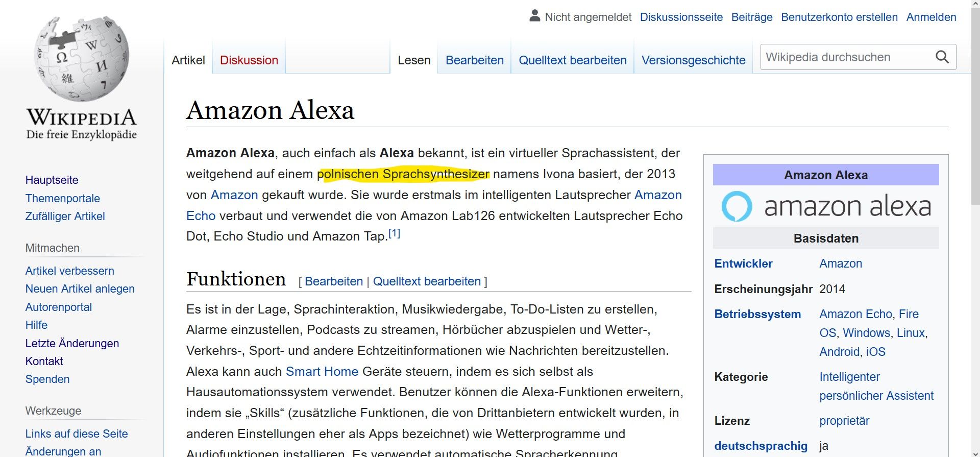Open the Smart Home article link
980x457 pixels.
click(x=322, y=371)
